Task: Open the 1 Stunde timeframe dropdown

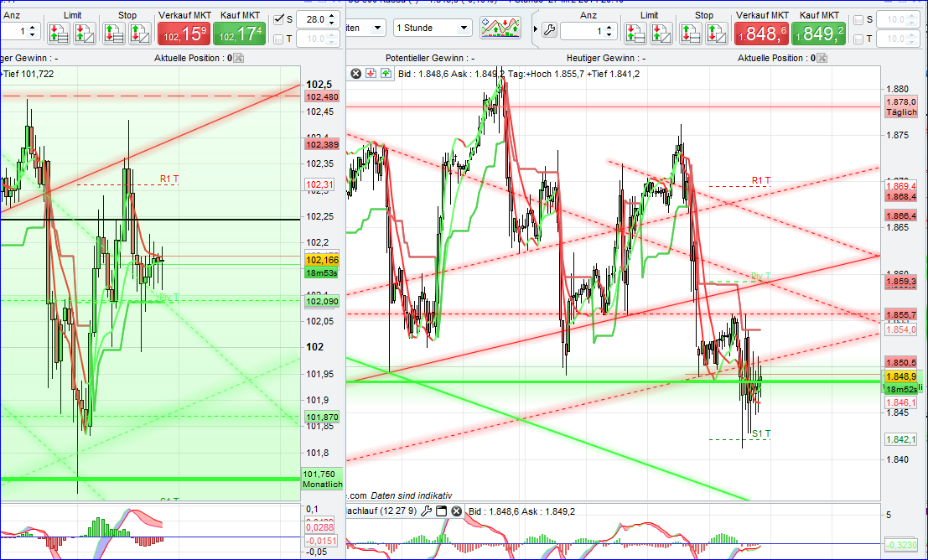Action: pyautogui.click(x=432, y=28)
